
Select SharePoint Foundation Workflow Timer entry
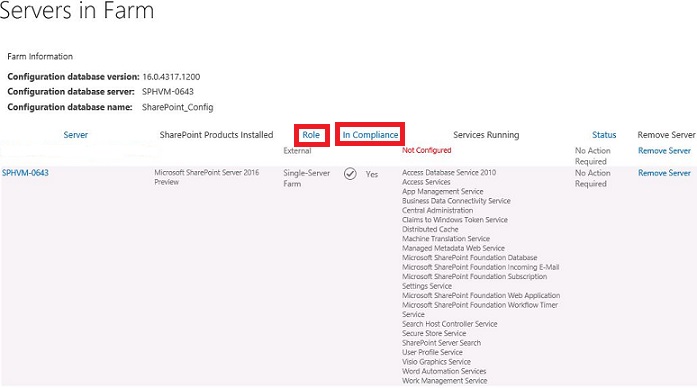pyautogui.click(x=480, y=309)
